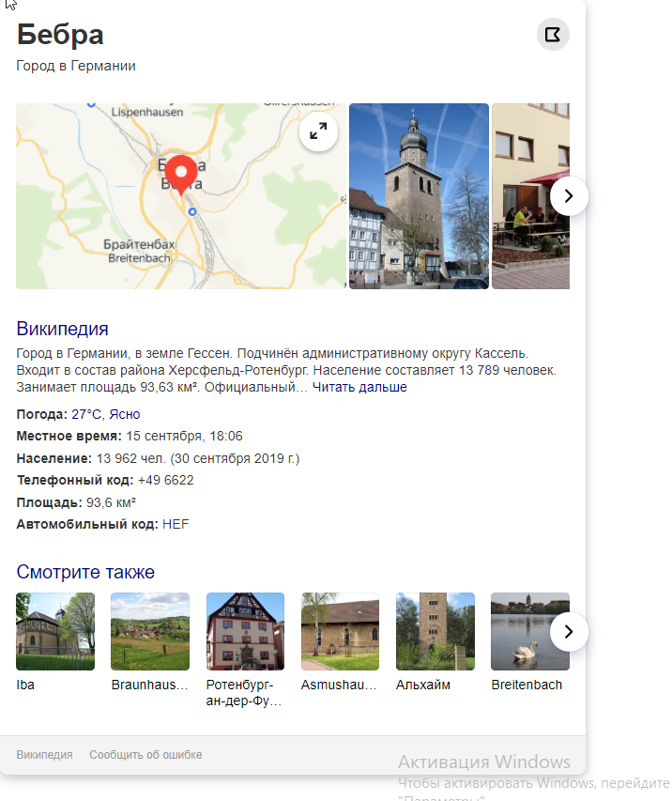
Task: Select the phone code +49 6622
Action: click(166, 481)
